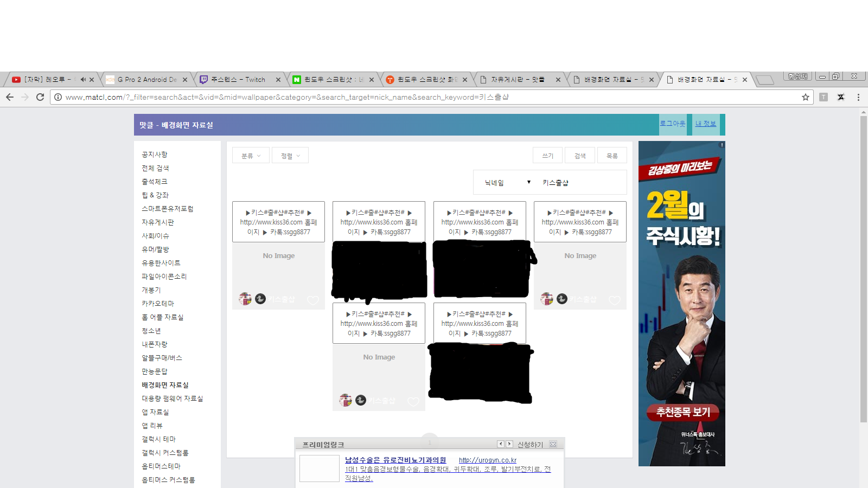This screenshot has width=868, height=488.
Task: Click the 쓰기 write button
Action: (548, 156)
